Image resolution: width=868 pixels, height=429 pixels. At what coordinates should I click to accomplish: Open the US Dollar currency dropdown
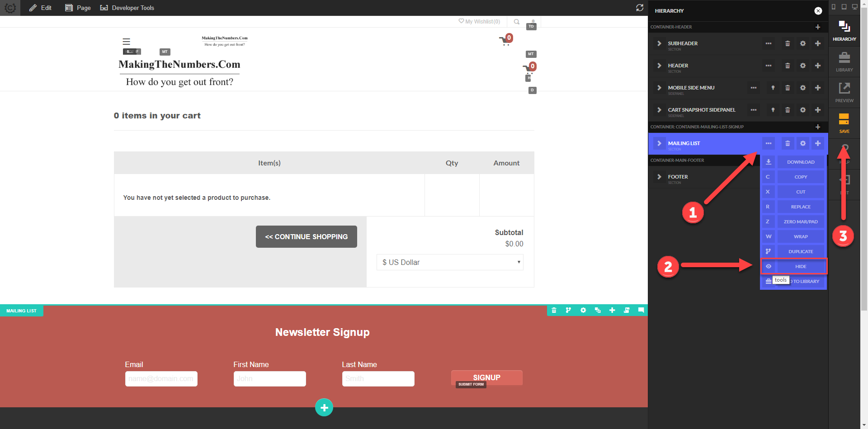coord(450,262)
